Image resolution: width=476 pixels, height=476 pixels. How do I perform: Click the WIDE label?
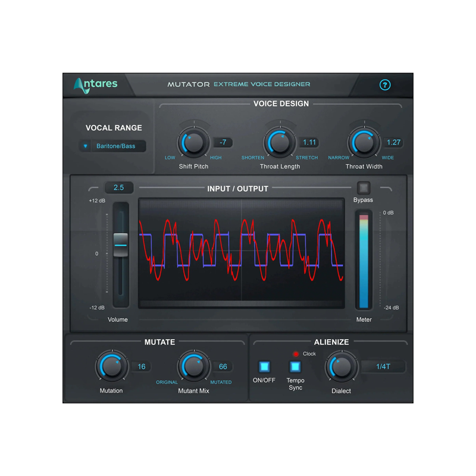[388, 158]
